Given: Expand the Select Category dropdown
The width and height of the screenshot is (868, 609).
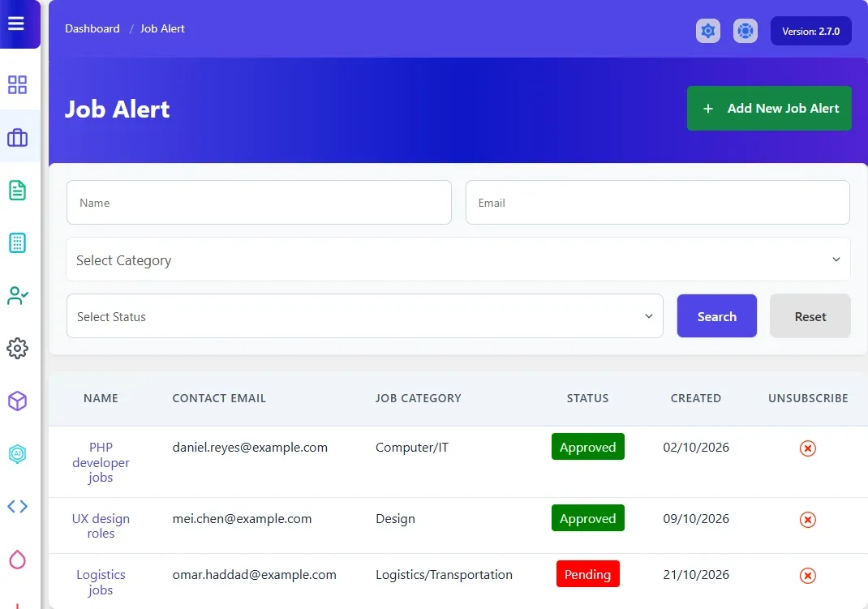Looking at the screenshot, I should click(x=458, y=259).
